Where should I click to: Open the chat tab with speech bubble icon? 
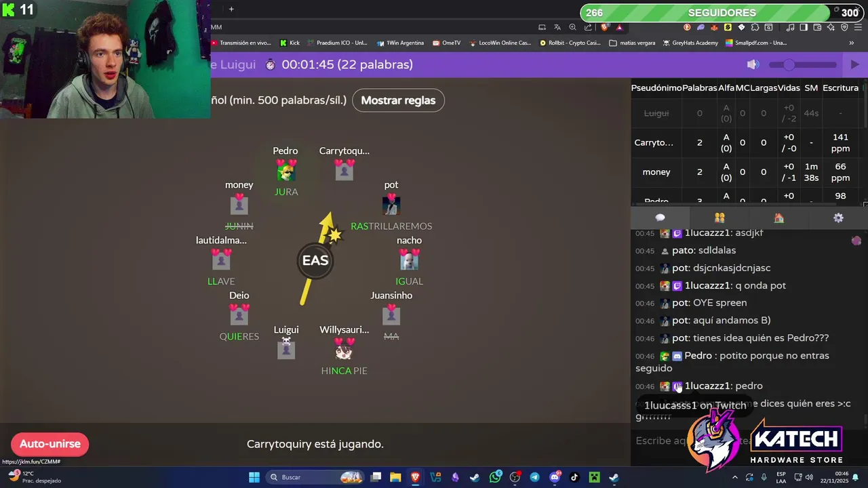(x=660, y=218)
